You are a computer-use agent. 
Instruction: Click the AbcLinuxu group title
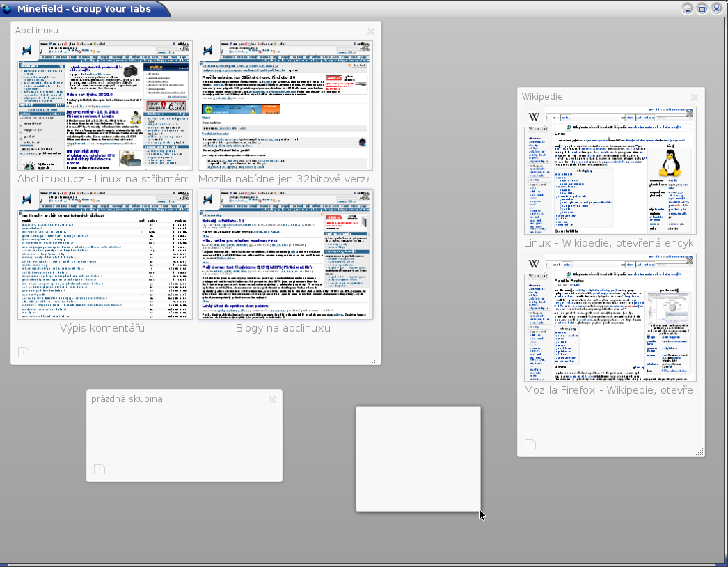[x=37, y=31]
